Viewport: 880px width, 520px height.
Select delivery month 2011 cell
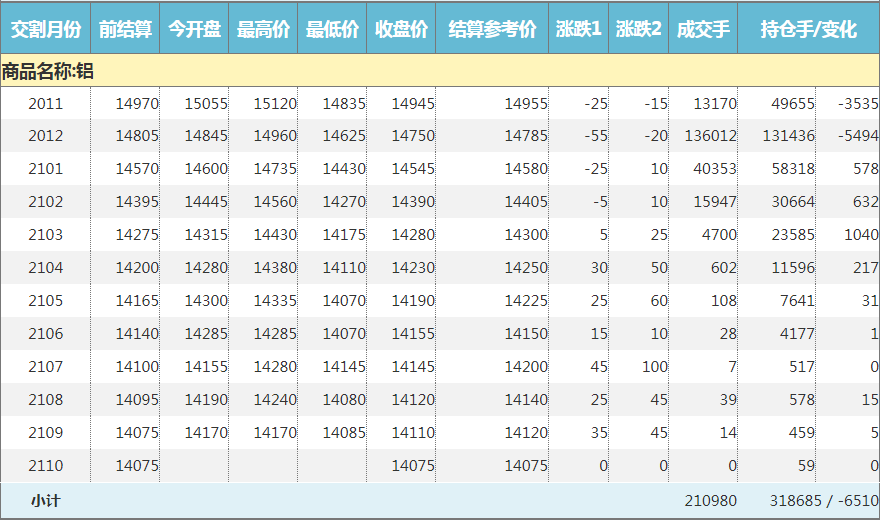tap(45, 103)
